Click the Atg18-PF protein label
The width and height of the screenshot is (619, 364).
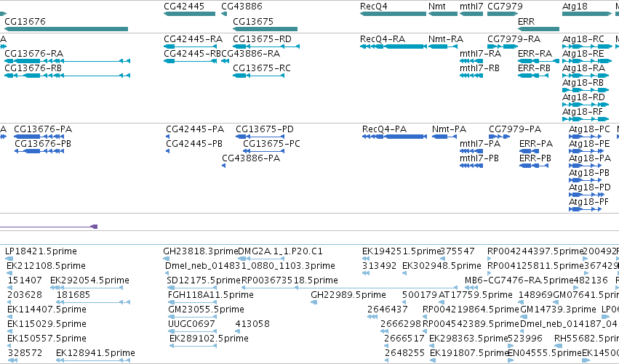pyautogui.click(x=589, y=202)
